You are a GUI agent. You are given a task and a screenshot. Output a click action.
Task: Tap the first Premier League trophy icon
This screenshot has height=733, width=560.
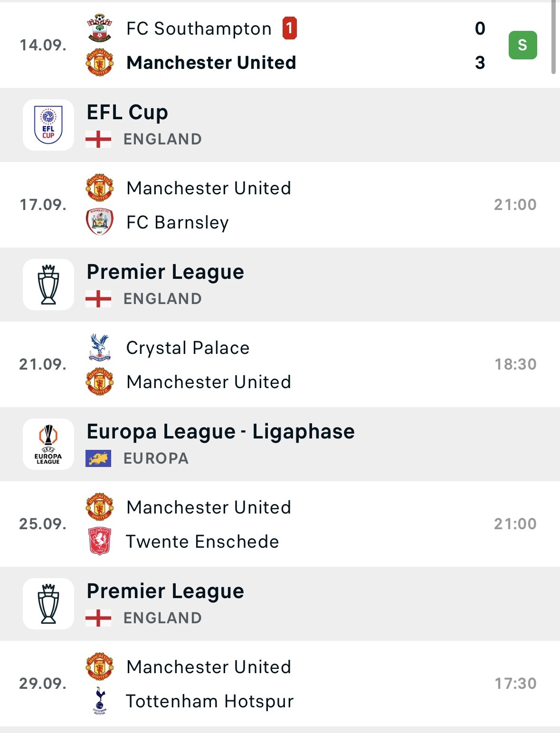click(x=48, y=285)
